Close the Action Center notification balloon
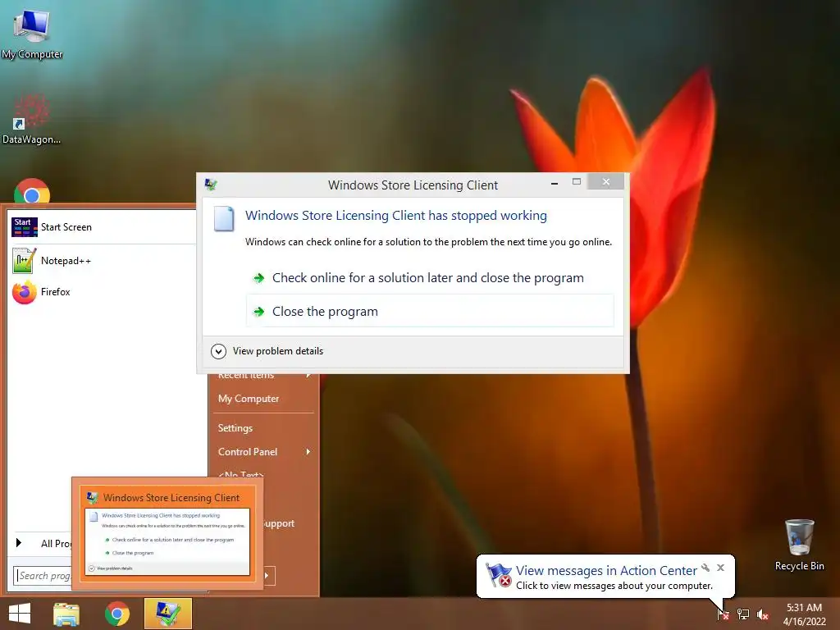This screenshot has width=840, height=630. (720, 568)
